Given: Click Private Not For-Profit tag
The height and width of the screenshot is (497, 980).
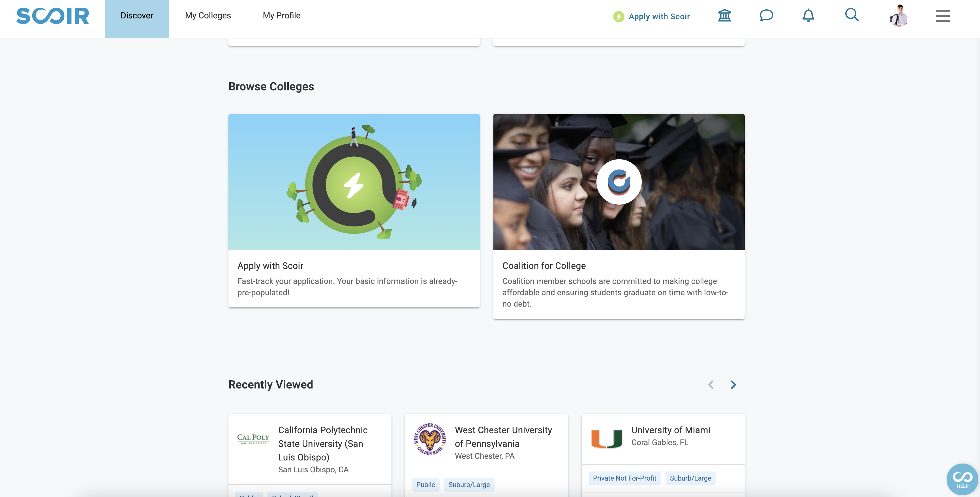Looking at the screenshot, I should (624, 478).
